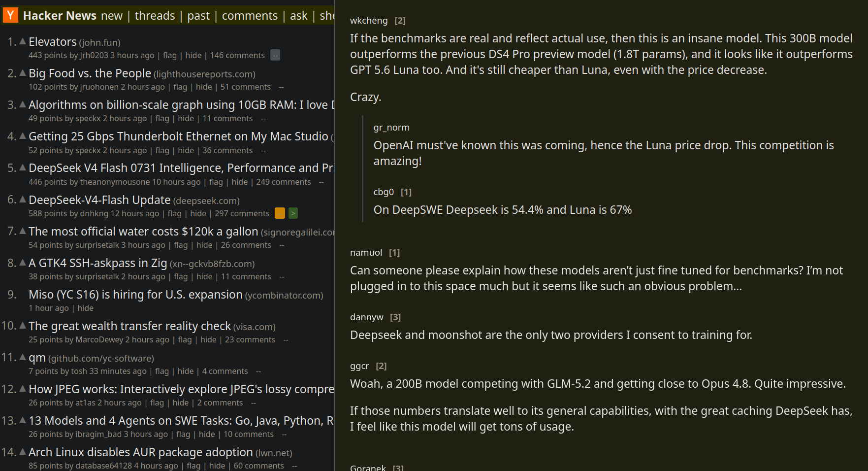Open 249 comments on DeepSeek V4 Flash 0731

pos(284,182)
